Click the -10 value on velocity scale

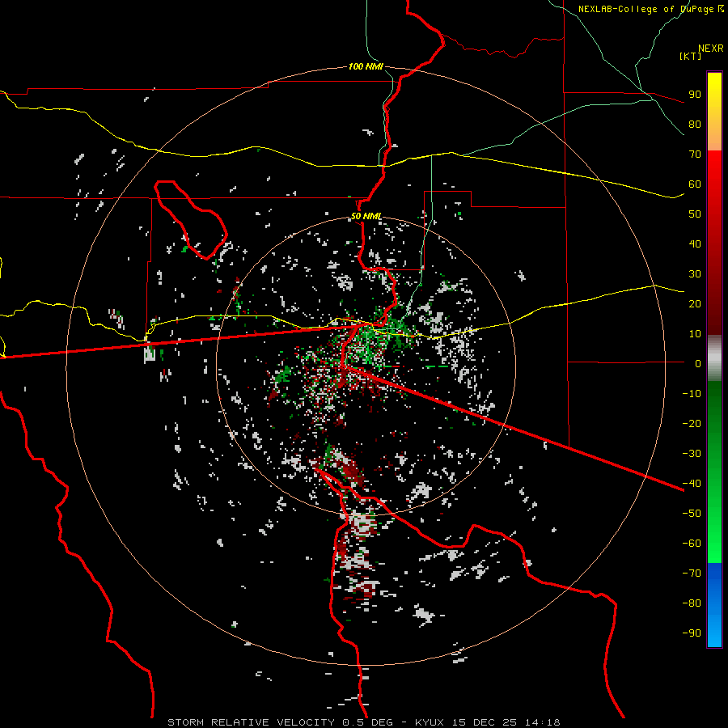(x=692, y=394)
